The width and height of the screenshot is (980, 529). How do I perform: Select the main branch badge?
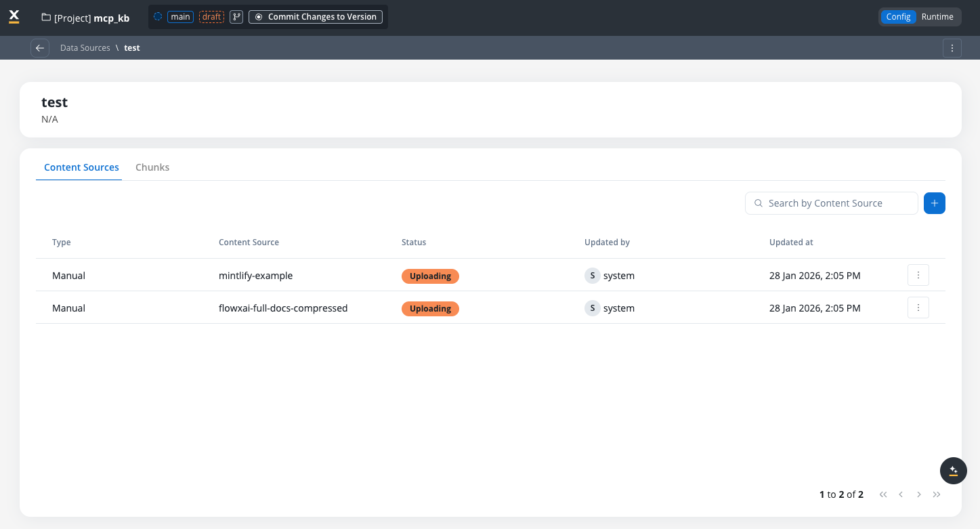(x=180, y=17)
